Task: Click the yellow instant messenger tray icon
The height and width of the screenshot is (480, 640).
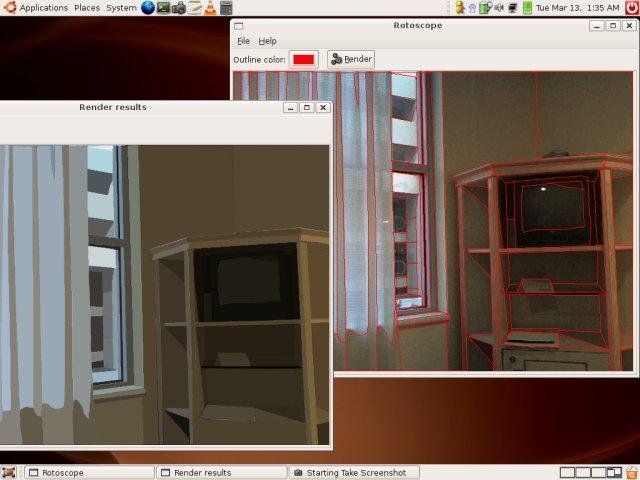Action: [460, 8]
